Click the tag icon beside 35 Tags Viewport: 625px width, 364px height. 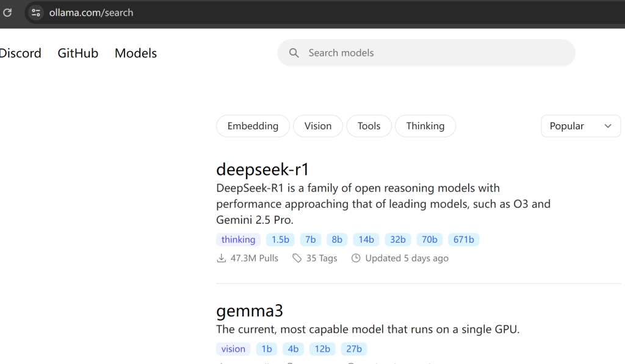[297, 258]
